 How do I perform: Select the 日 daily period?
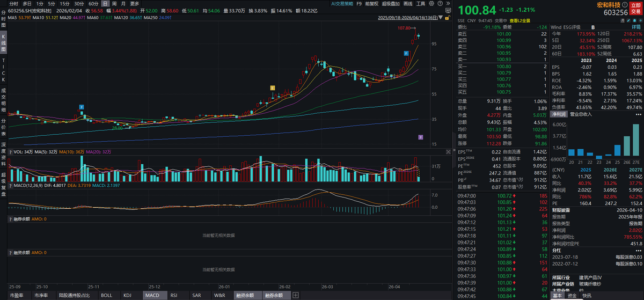(x=105, y=3)
